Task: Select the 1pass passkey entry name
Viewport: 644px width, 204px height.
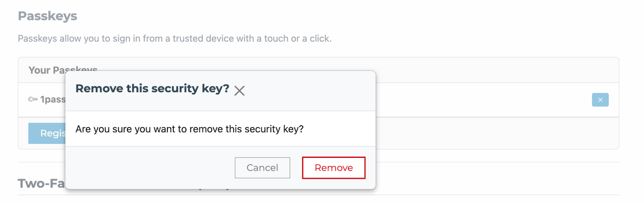Action: tap(53, 100)
